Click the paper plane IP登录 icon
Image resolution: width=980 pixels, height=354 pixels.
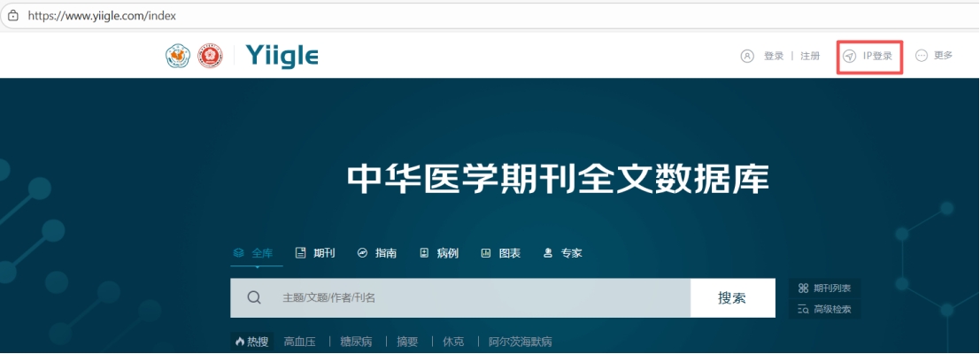(x=849, y=56)
